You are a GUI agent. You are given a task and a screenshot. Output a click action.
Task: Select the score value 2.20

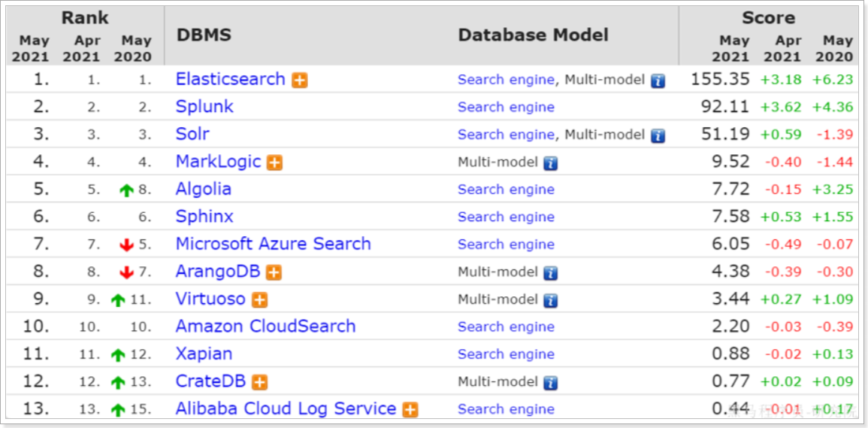(729, 326)
